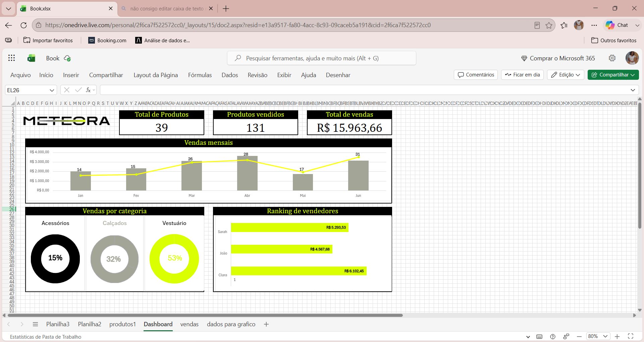Viewport: 644px width, 342px height.
Task: Open a new browser tab
Action: coord(226,9)
